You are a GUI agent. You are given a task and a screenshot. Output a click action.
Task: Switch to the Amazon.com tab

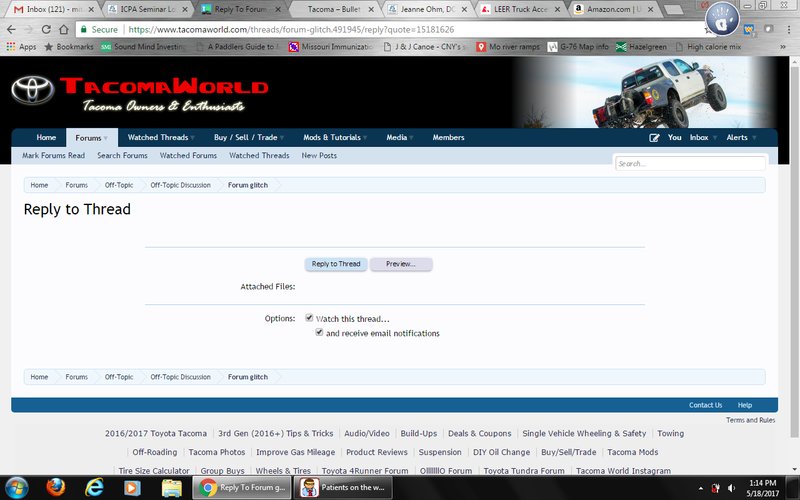click(614, 9)
